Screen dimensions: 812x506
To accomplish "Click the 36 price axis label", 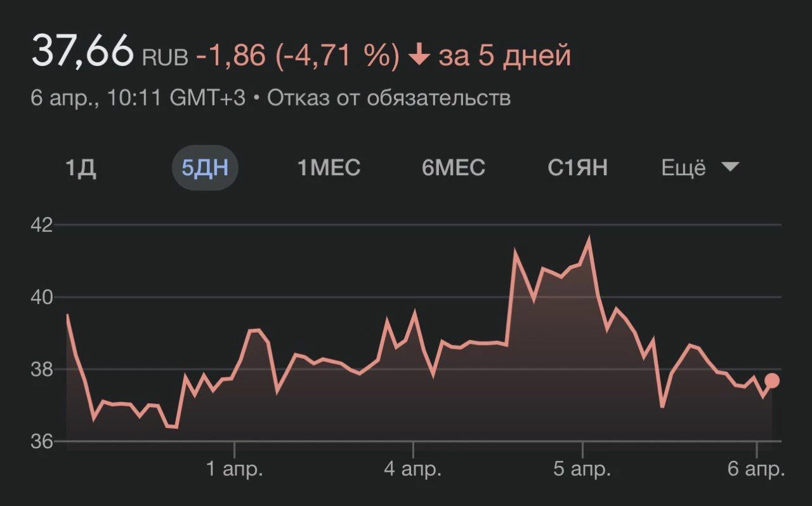I will pyautogui.click(x=43, y=441).
